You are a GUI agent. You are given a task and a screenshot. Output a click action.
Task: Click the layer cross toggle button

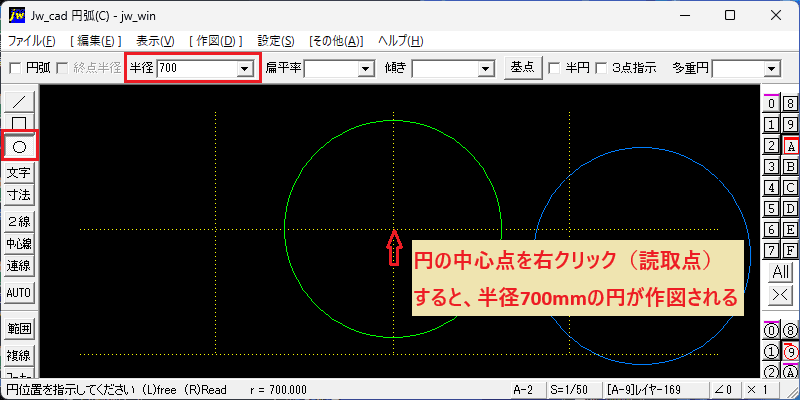tap(781, 294)
